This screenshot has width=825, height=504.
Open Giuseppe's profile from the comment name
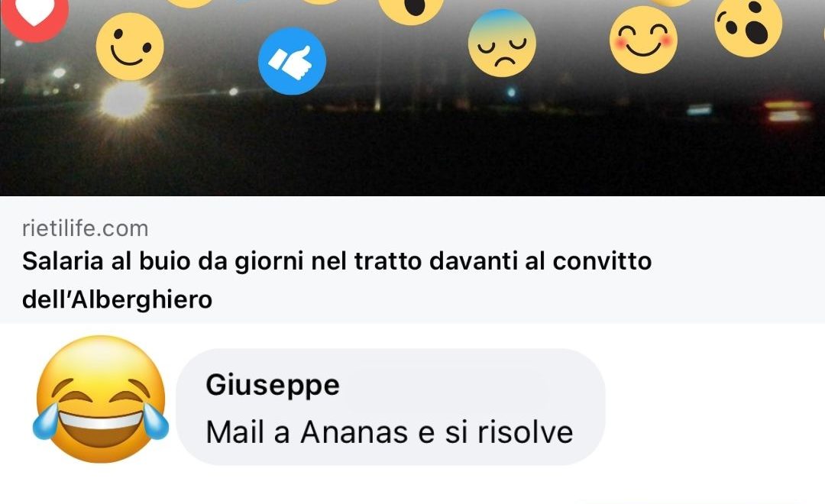273,385
